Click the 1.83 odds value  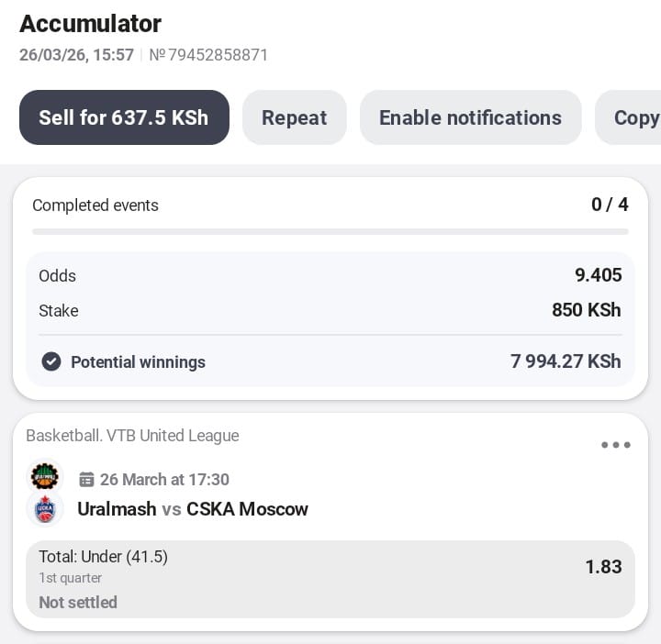[603, 567]
